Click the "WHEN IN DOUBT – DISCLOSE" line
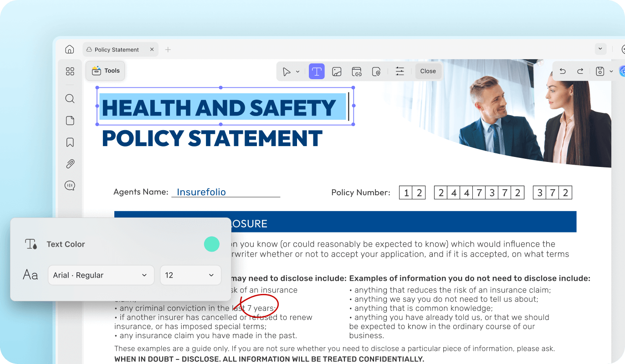 coord(269,359)
